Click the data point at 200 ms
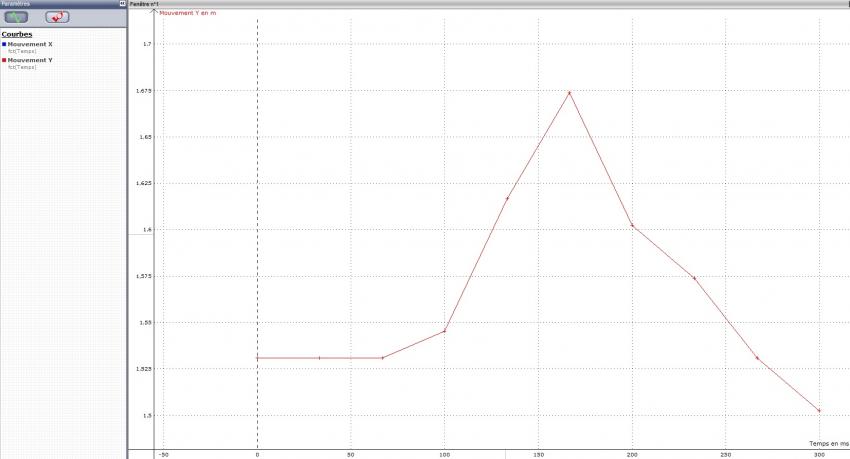The image size is (850, 459). click(632, 225)
